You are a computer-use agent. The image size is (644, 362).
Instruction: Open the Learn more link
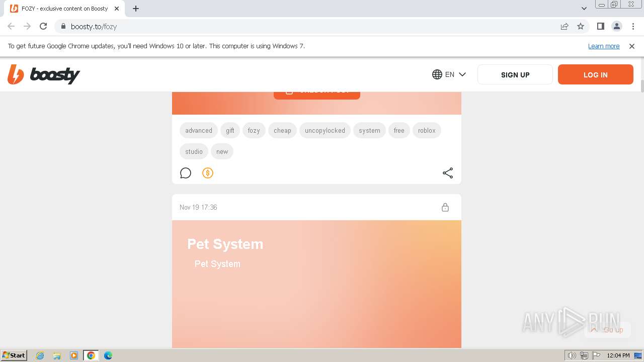click(604, 46)
